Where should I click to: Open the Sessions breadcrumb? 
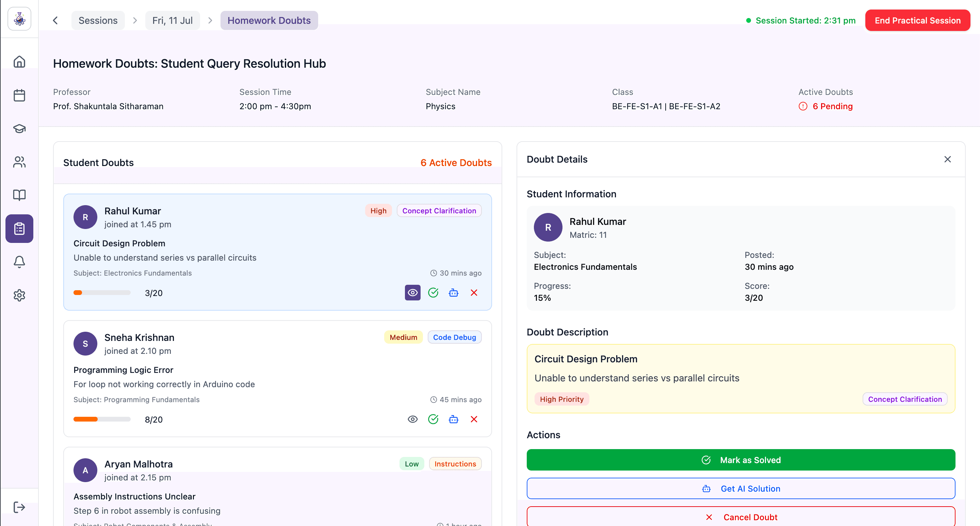point(98,20)
